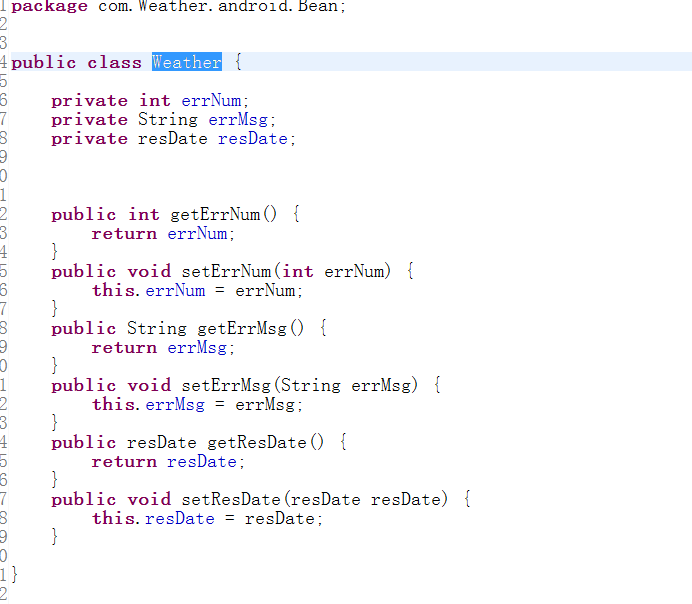Viewport: 692px width, 604px height.
Task: Click 'return errMsg;' statement
Action: (163, 348)
